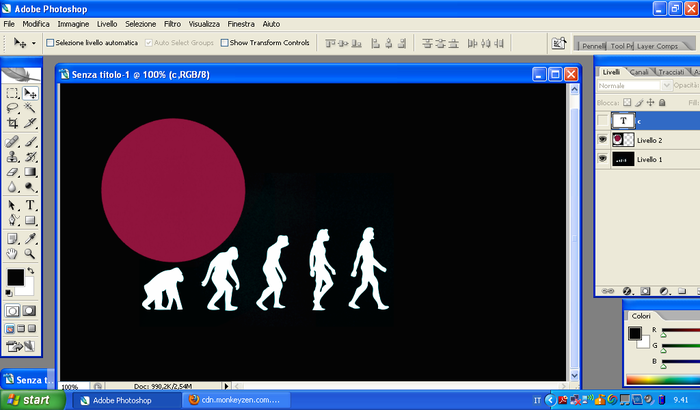This screenshot has height=410, width=700.
Task: Toggle lock all
Action: tap(662, 102)
